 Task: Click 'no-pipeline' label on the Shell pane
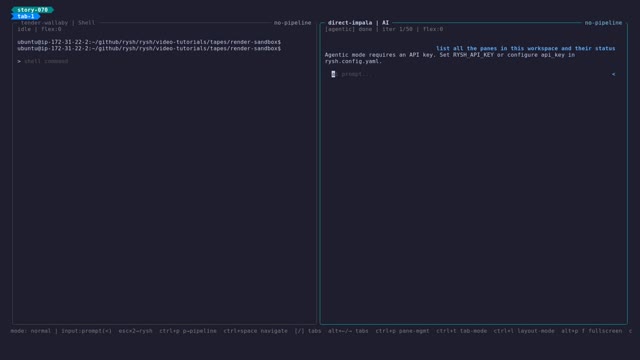click(292, 23)
